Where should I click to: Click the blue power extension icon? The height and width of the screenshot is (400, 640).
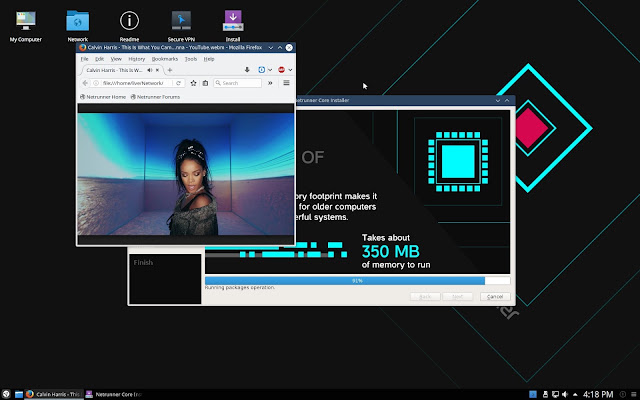[x=262, y=70]
